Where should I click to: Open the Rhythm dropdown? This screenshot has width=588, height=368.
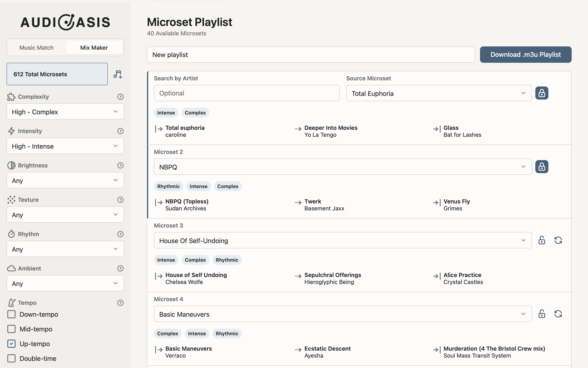pos(65,249)
